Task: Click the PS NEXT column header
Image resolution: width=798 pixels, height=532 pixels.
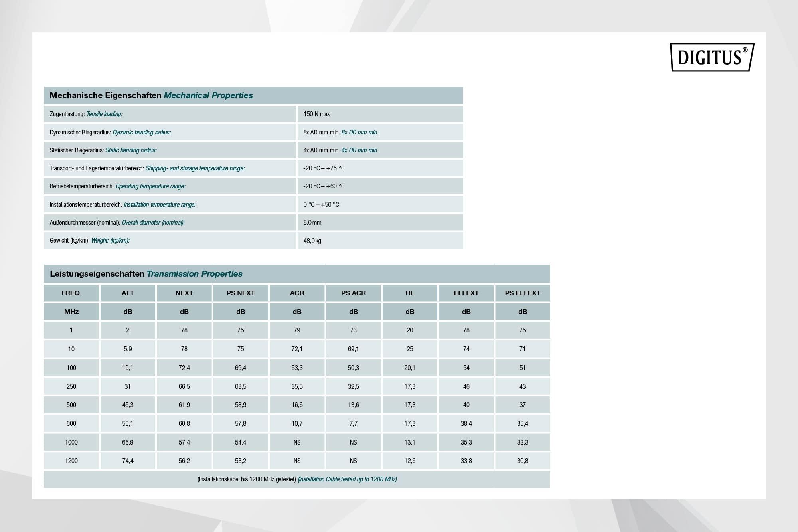Action: (x=241, y=293)
